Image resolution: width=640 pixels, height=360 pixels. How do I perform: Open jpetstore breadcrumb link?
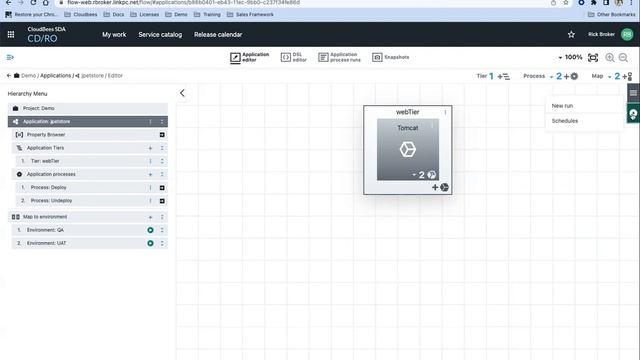click(x=92, y=76)
